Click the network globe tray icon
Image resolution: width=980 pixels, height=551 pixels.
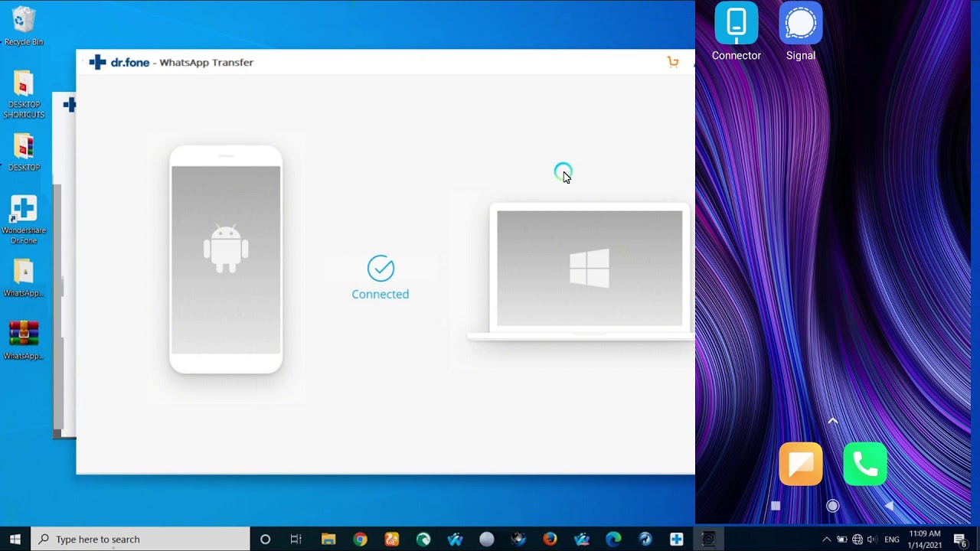(857, 540)
